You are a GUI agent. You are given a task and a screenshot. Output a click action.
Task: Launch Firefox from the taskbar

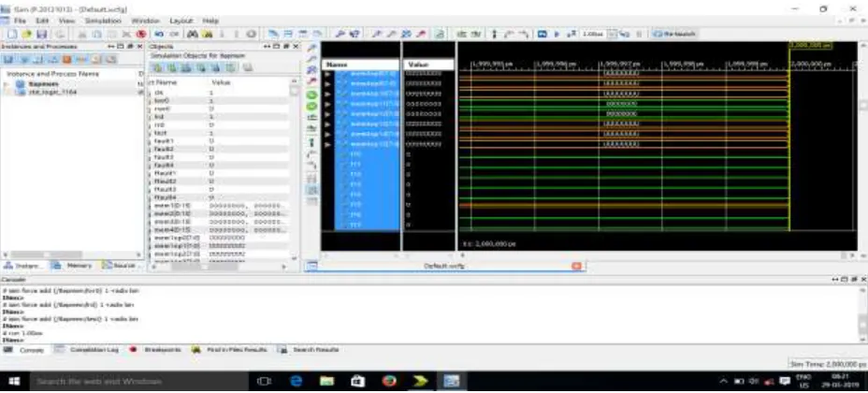point(390,382)
